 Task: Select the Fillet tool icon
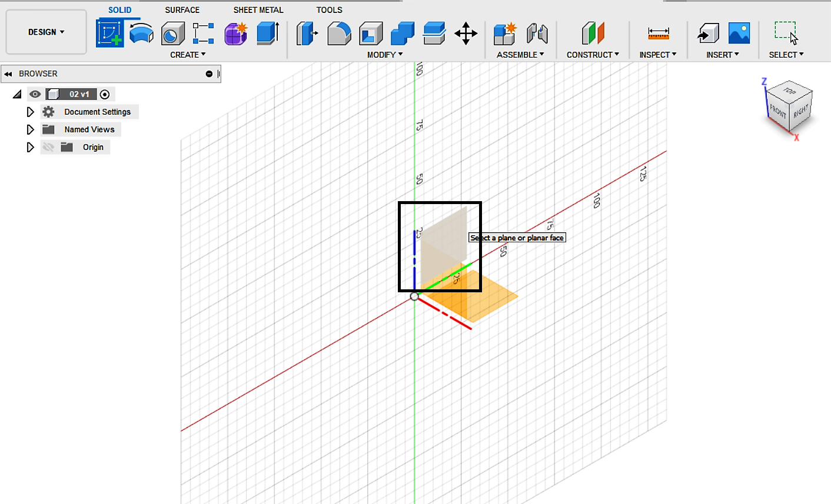[339, 34]
